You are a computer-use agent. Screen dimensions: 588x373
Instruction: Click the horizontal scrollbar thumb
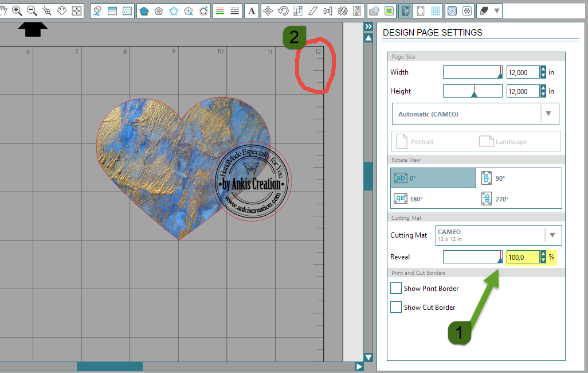point(109,367)
